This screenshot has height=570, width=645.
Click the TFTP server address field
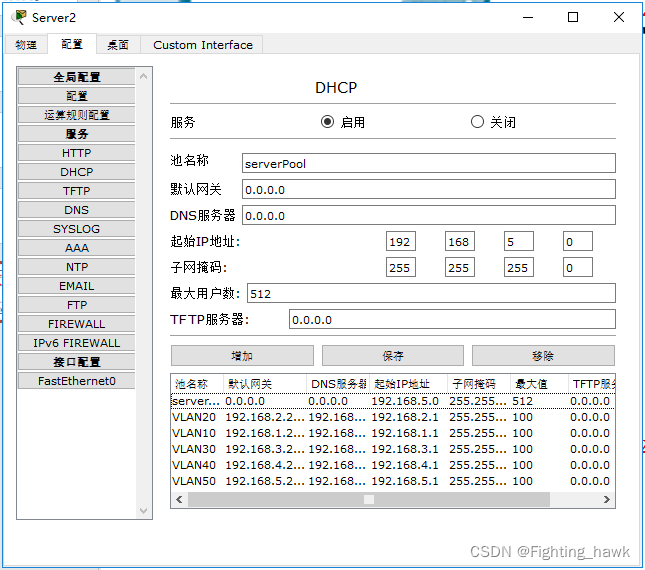[x=451, y=319]
